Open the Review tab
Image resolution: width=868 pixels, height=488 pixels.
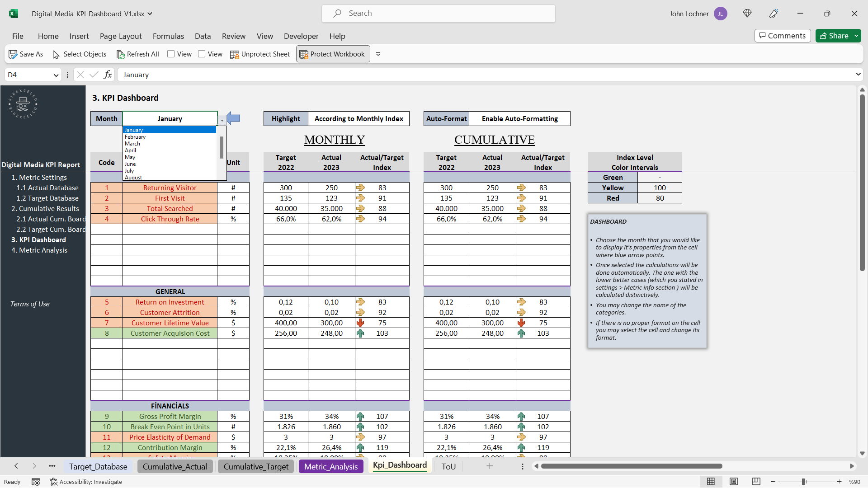(x=234, y=36)
